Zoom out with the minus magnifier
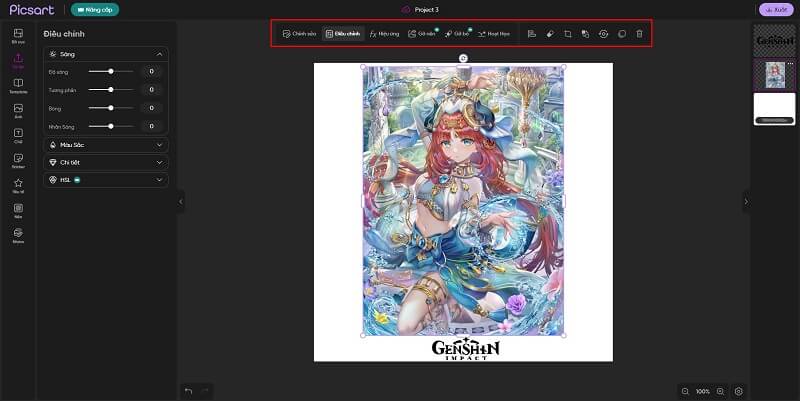Viewport: 800px width, 401px height. (685, 391)
